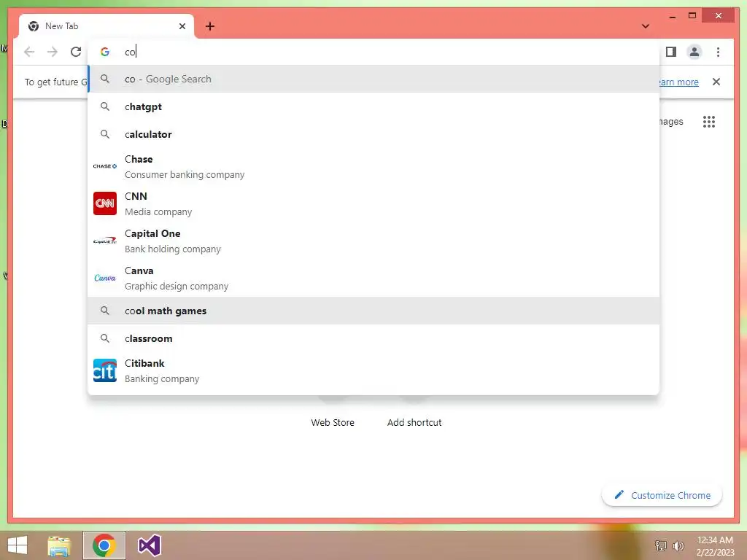Click the address bar showing 'co'

373,52
